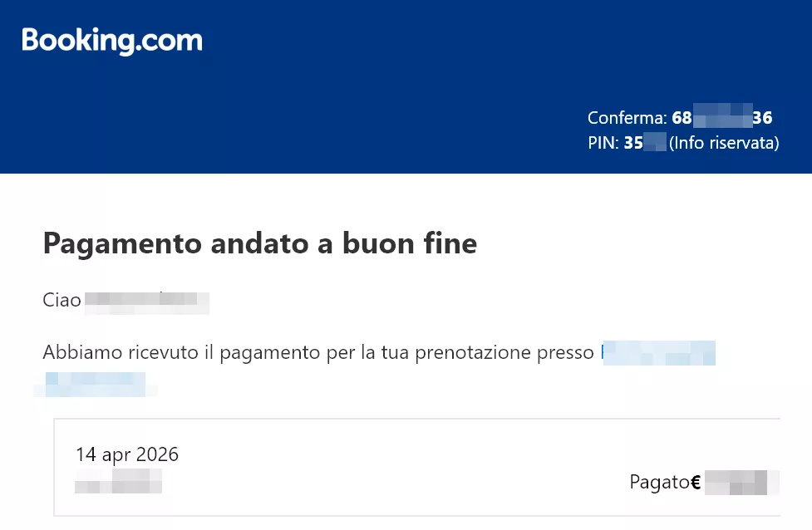This screenshot has height=530, width=812.
Task: Click the blurred guest name after Ciao
Action: click(146, 301)
